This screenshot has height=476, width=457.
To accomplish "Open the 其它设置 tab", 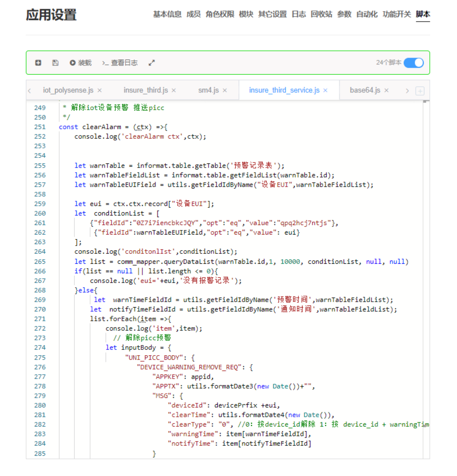I will pyautogui.click(x=272, y=14).
